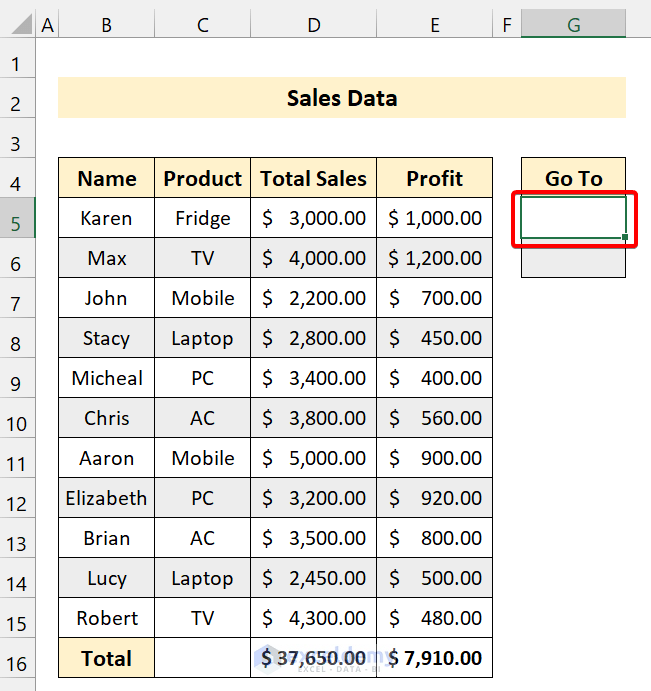Image resolution: width=651 pixels, height=691 pixels.
Task: Select column D header
Action: click(314, 25)
